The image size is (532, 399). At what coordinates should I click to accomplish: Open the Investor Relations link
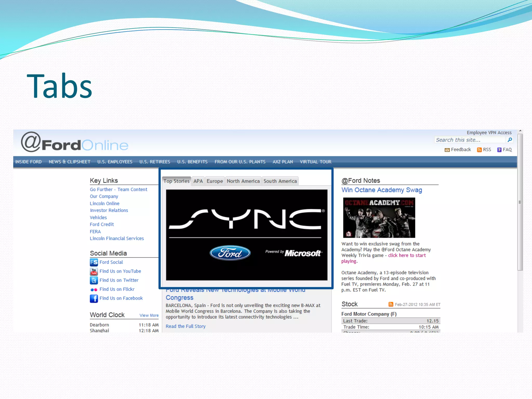tap(109, 210)
